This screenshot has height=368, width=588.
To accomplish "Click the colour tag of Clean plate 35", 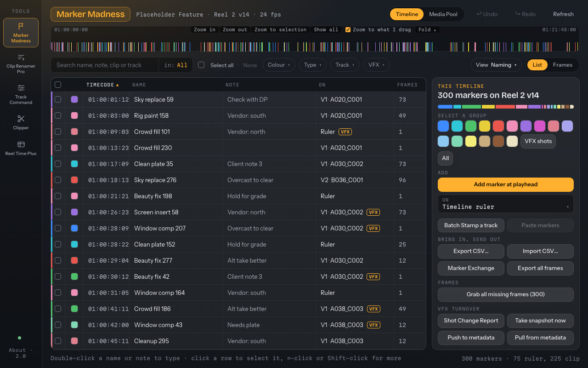I will pos(74,164).
